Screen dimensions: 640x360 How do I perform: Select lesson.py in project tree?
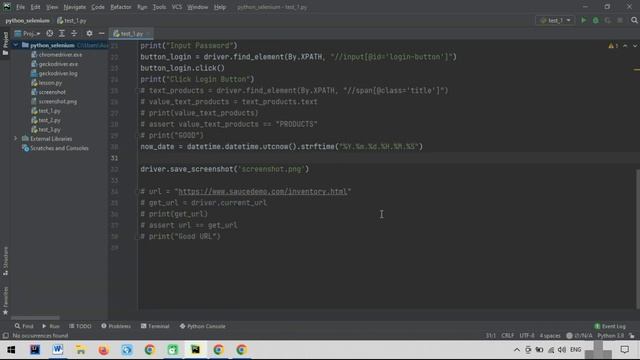[47, 83]
